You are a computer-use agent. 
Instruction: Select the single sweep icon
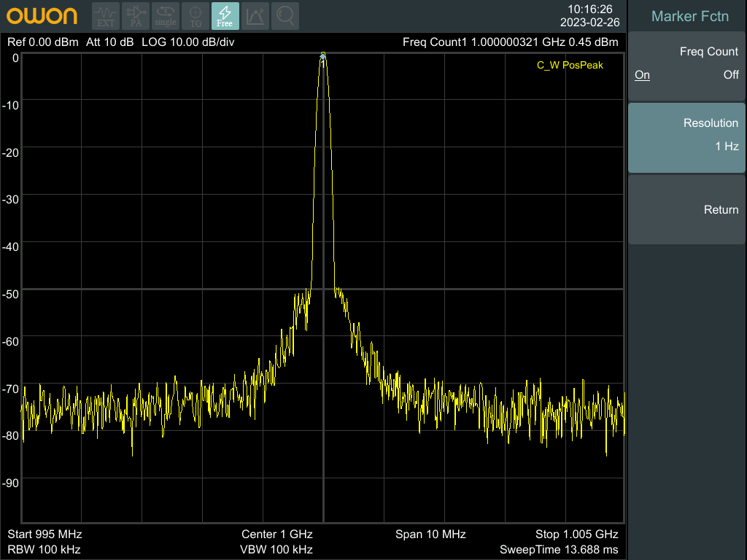(x=166, y=16)
